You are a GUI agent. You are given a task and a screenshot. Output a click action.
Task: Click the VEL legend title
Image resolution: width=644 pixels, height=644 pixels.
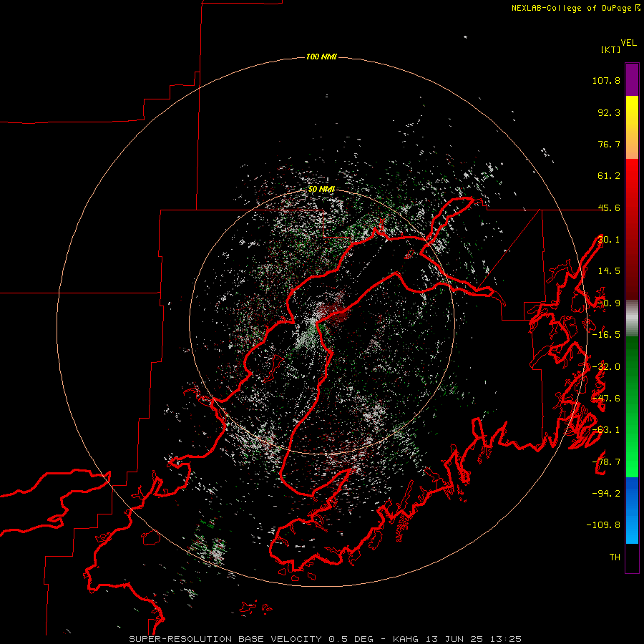click(x=628, y=43)
